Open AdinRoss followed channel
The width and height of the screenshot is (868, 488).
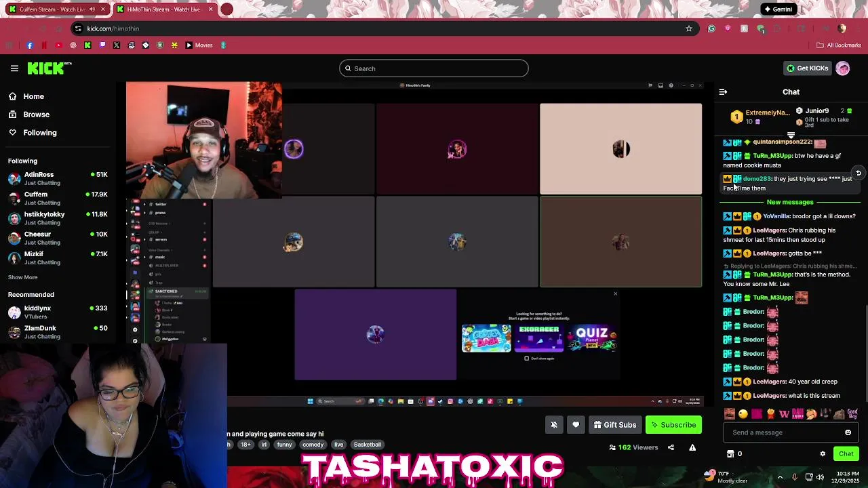(58, 178)
